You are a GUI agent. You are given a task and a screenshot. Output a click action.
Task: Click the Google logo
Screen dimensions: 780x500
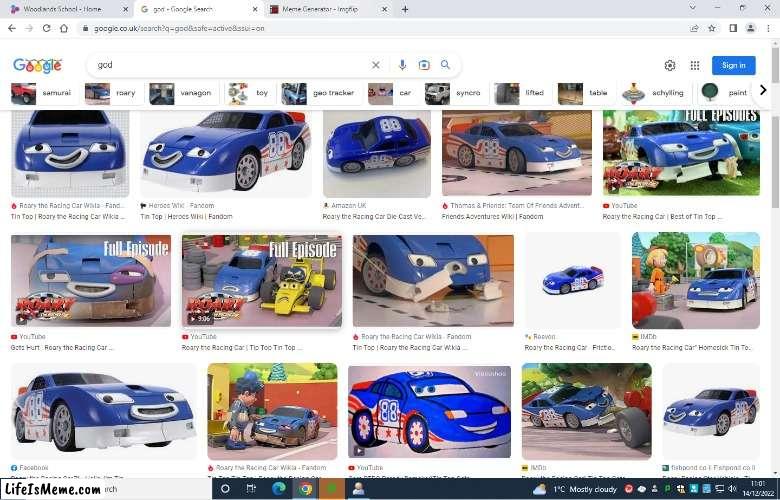click(x=37, y=65)
